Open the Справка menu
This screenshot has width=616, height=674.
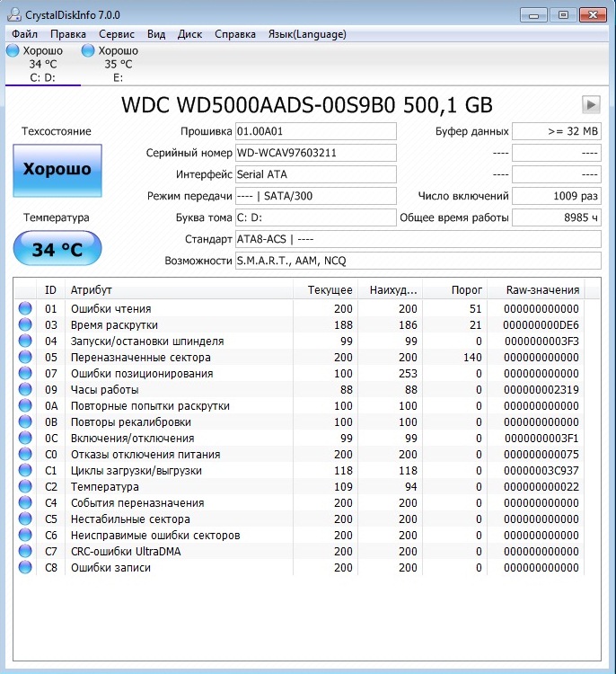coord(235,34)
